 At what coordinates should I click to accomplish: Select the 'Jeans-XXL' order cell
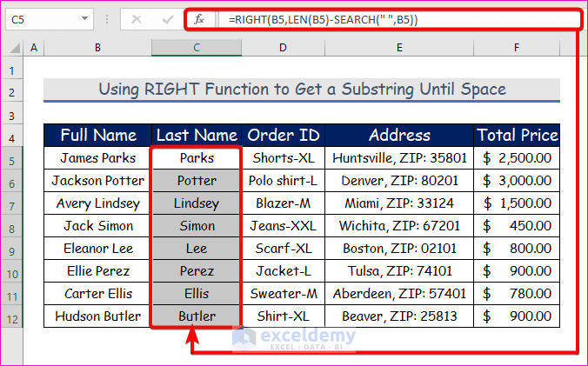[x=283, y=226]
